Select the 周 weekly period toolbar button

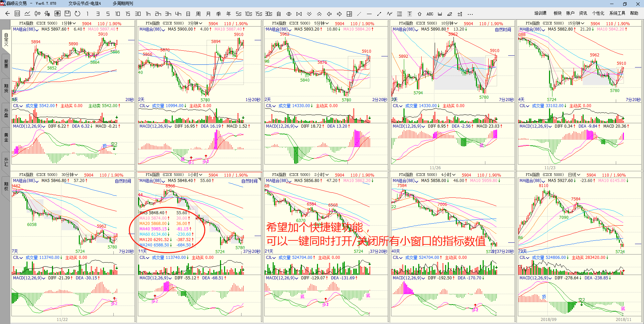[198, 14]
